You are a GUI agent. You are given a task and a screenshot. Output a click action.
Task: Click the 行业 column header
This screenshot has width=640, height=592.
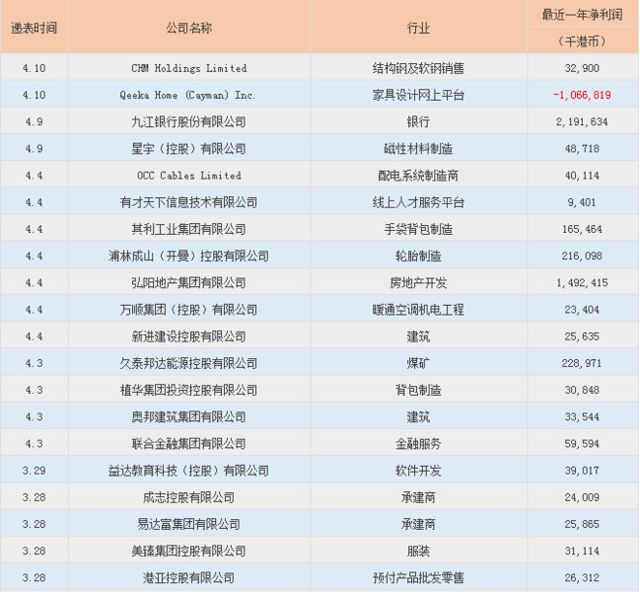(418, 28)
